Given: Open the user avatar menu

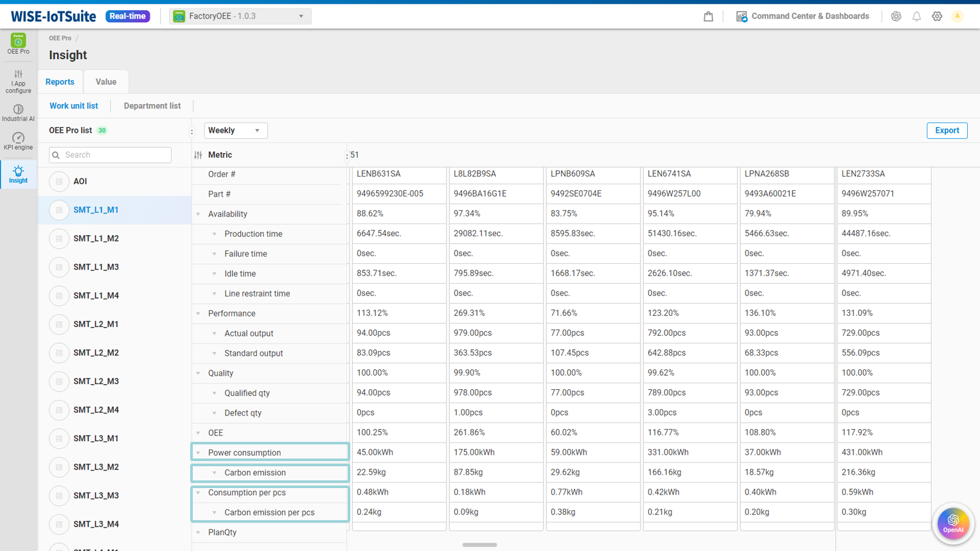Looking at the screenshot, I should 958,16.
